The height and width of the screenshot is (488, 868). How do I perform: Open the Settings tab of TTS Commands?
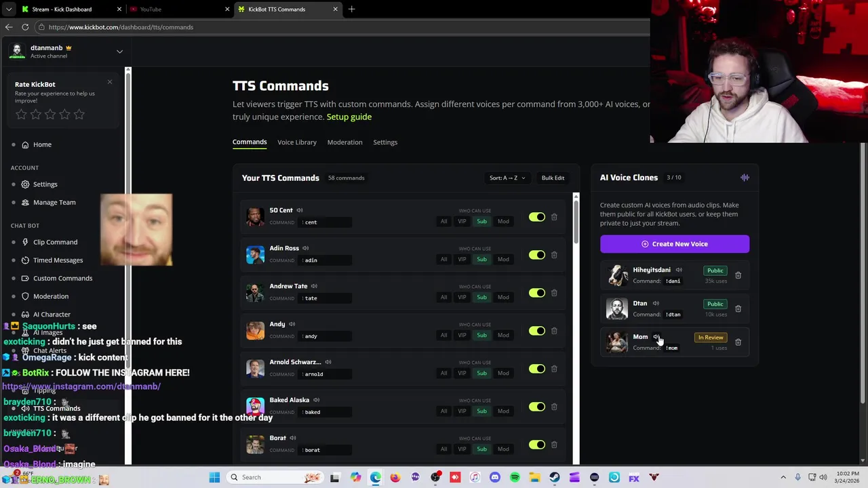tap(385, 142)
